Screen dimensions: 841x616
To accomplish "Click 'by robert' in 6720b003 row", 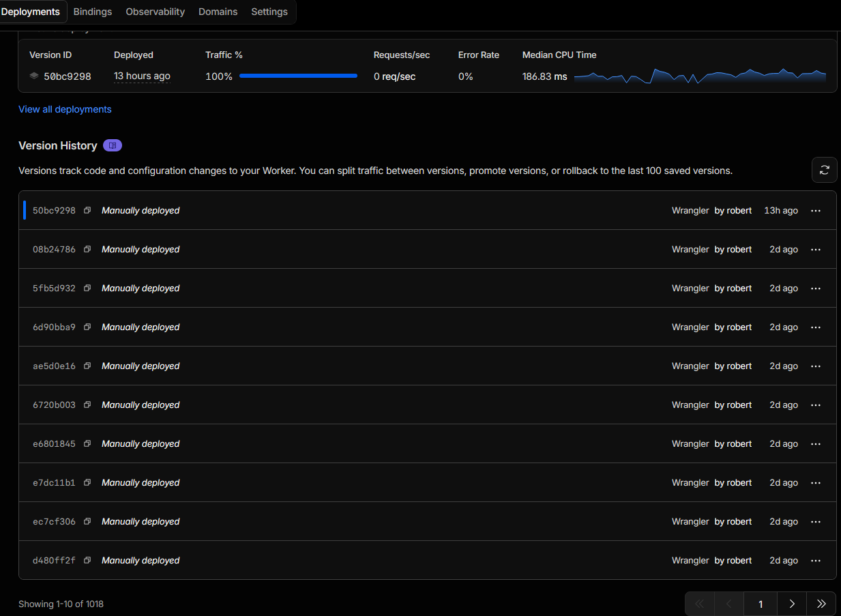I will (733, 405).
